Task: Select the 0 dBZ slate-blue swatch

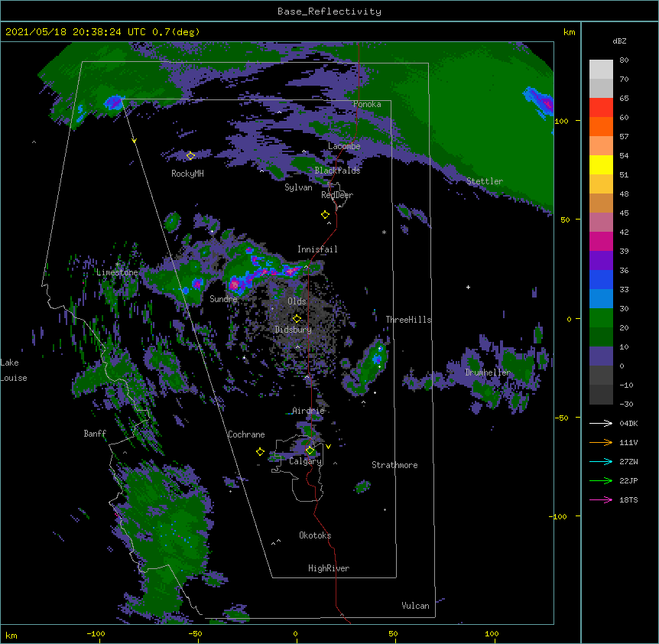Action: [601, 356]
